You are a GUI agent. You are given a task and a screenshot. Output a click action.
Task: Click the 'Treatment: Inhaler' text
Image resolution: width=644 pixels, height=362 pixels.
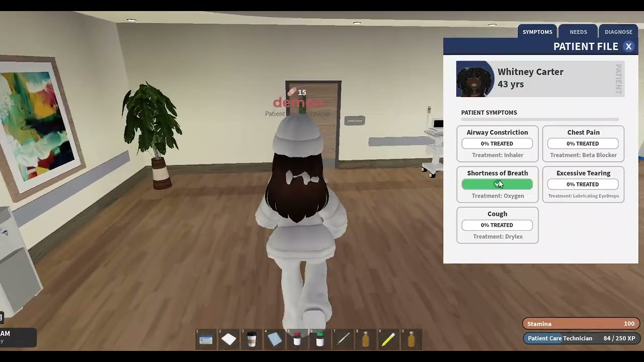[x=498, y=155]
